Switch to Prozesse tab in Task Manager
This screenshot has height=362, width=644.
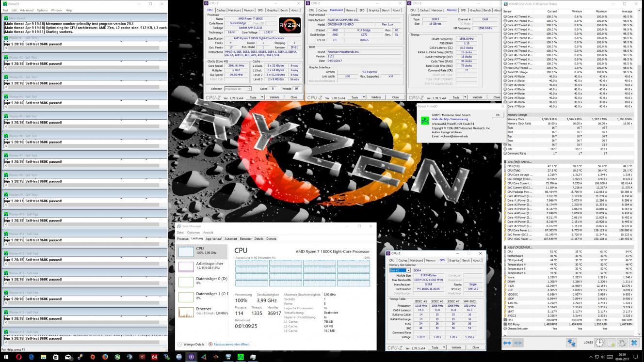(183, 238)
